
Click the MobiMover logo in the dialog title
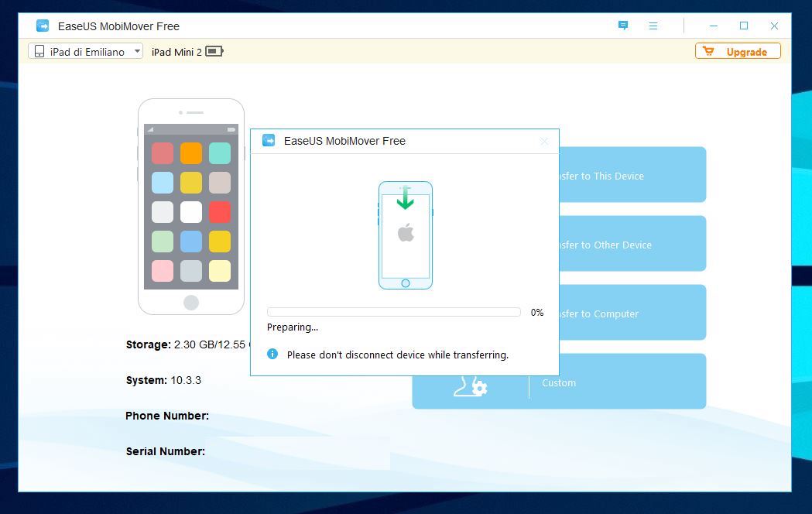click(269, 140)
